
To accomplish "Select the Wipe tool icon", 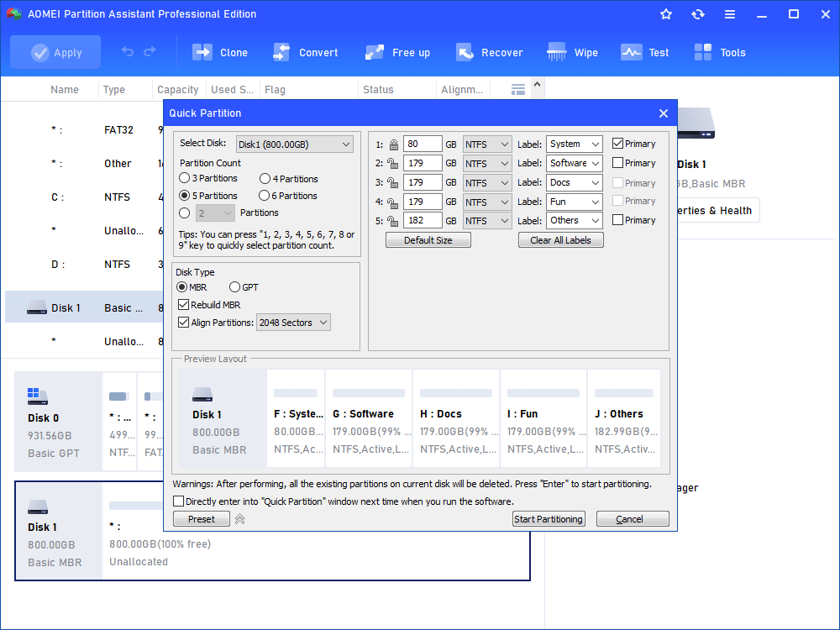I will click(x=557, y=52).
